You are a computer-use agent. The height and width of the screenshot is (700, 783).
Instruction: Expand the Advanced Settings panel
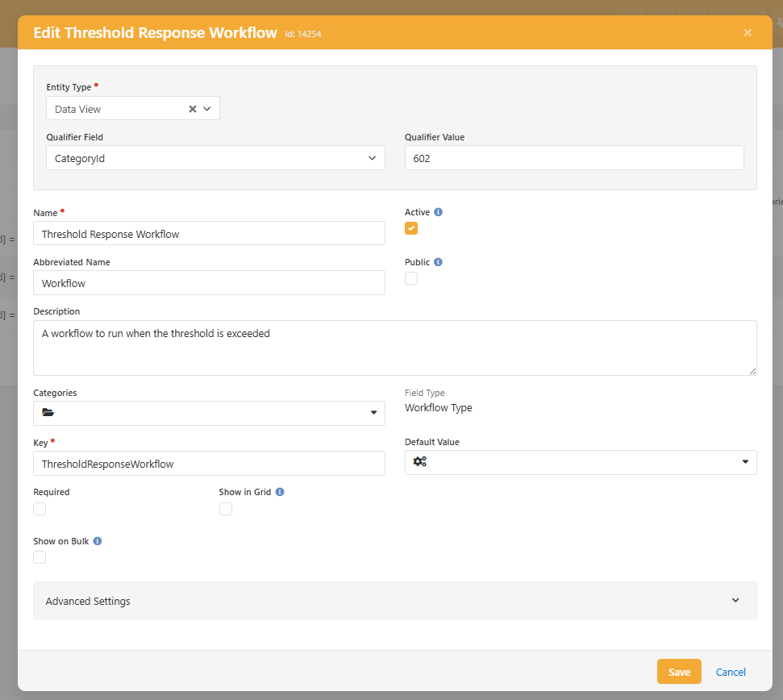(394, 601)
